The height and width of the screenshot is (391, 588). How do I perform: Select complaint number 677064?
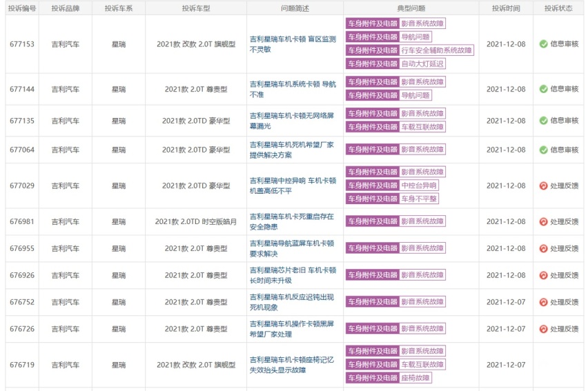(22, 150)
